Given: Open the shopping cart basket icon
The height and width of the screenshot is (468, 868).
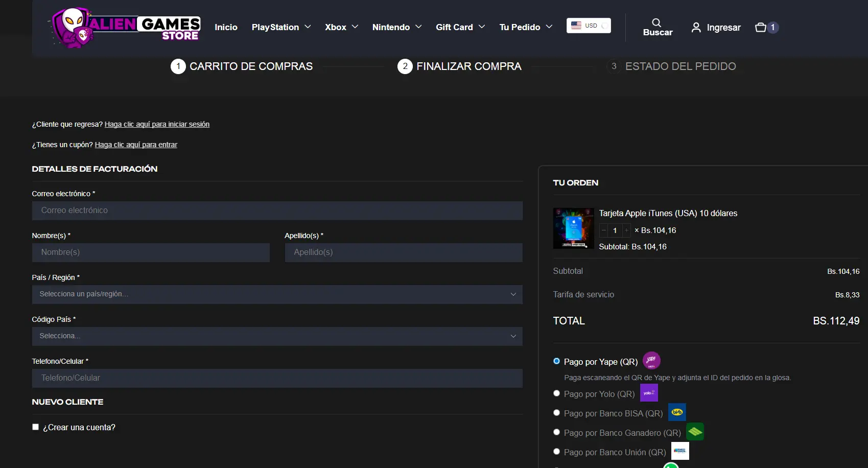Looking at the screenshot, I should (x=761, y=27).
